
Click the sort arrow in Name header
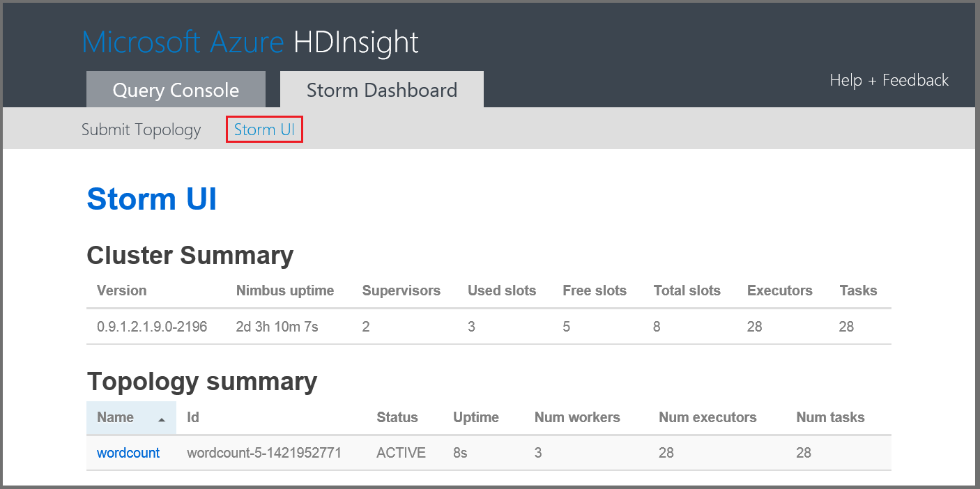162,420
